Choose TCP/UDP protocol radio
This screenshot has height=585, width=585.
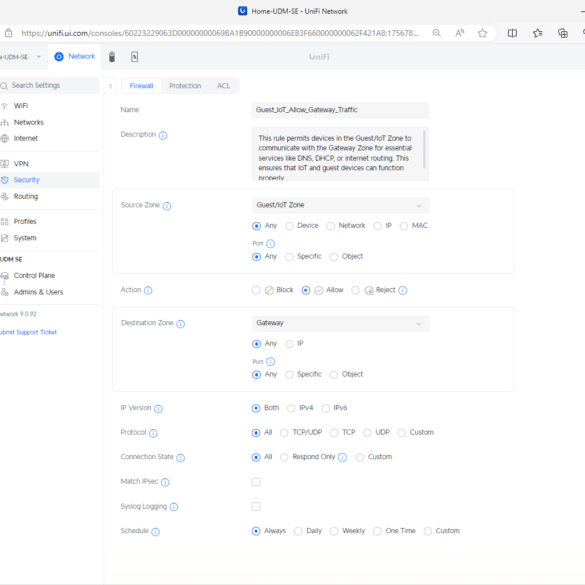(x=284, y=433)
